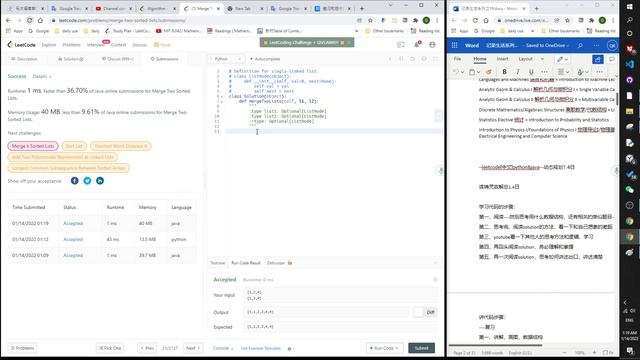
Task: Share acceptance on Twitter
Action: [x=87, y=181]
